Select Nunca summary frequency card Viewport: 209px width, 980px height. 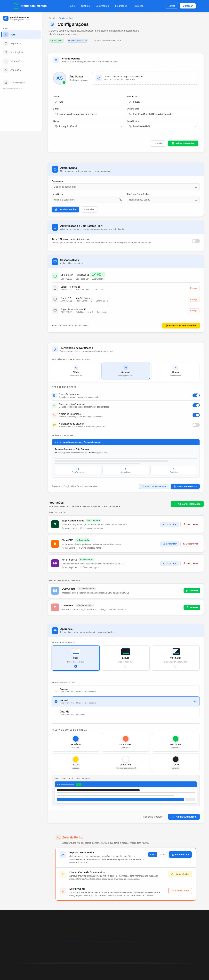tap(176, 371)
